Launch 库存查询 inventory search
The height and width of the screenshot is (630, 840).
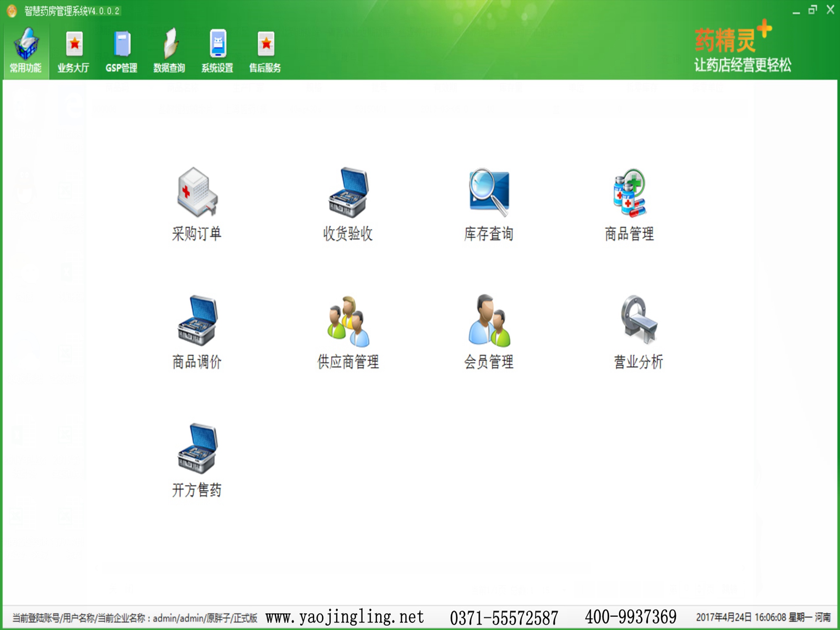(489, 193)
